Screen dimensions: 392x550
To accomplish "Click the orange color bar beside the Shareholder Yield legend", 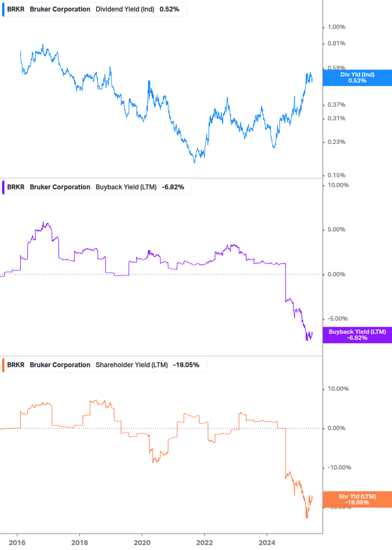I will pos(3,365).
